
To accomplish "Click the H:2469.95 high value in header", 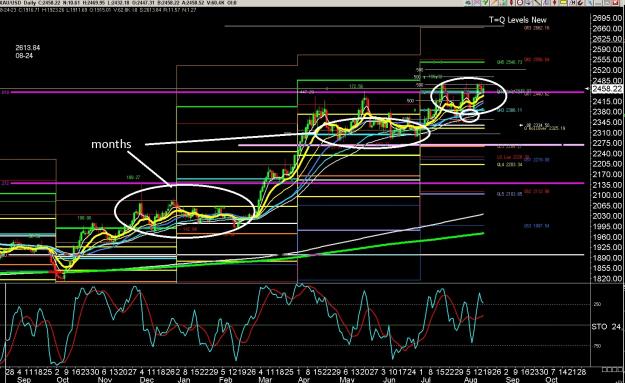I will pos(94,3).
